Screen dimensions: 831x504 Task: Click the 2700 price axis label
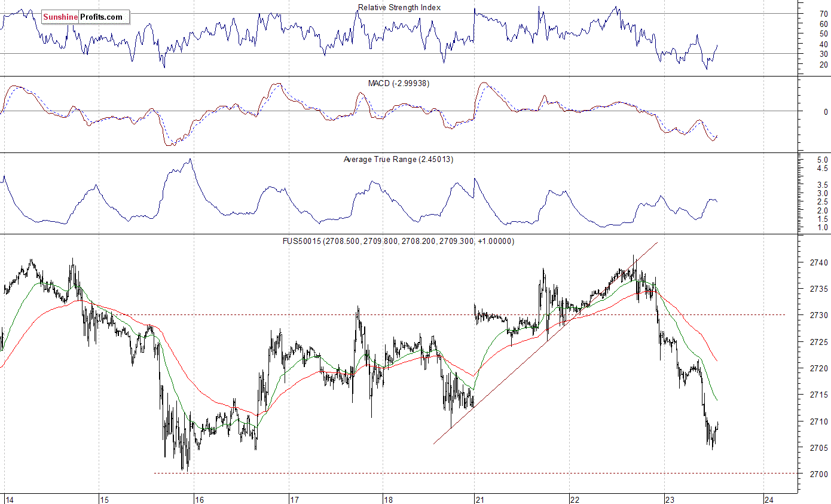point(818,474)
